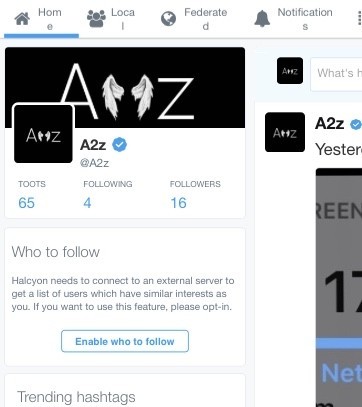362x407 pixels.
Task: Click the A2z profile avatar on the profile card
Action: pos(43,134)
